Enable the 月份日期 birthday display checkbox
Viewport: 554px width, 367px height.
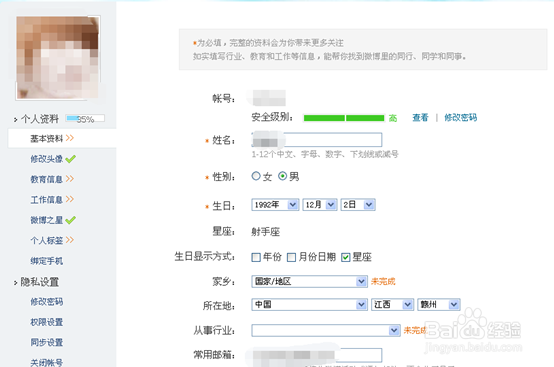291,258
